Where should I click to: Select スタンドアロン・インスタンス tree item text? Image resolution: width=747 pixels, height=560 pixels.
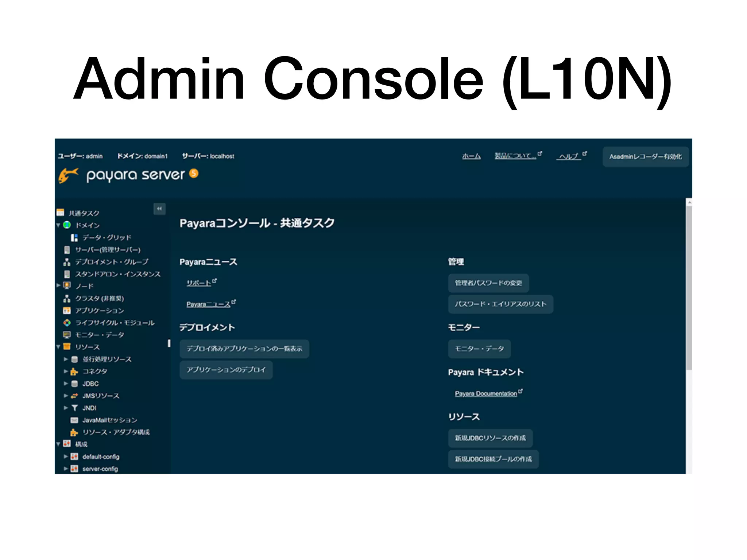[x=117, y=274]
